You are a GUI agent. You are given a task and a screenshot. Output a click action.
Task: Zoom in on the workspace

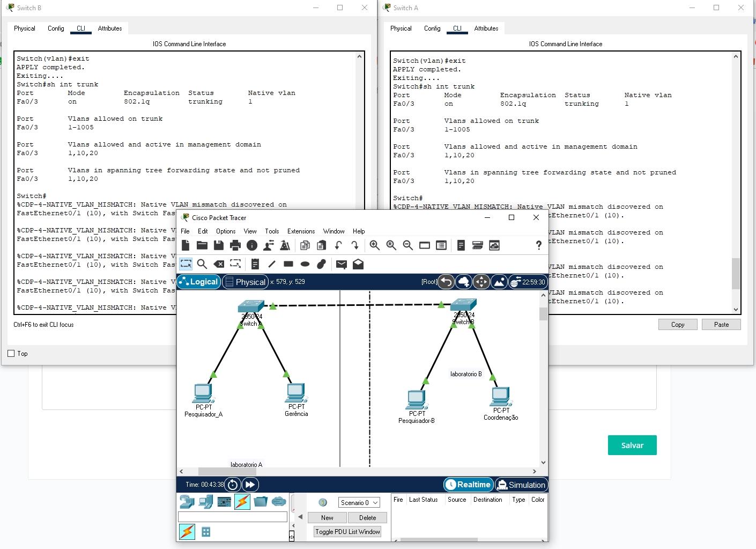(375, 245)
